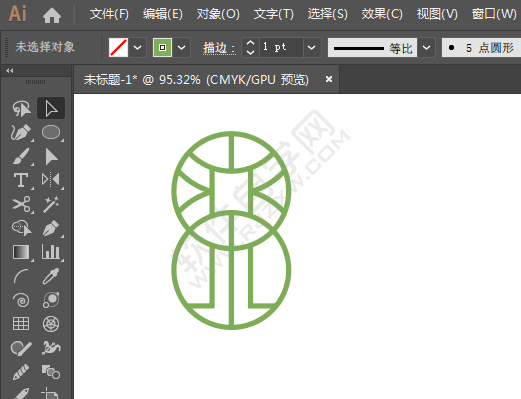
Task: Click the green symbol artwork on canvas
Action: click(x=231, y=230)
